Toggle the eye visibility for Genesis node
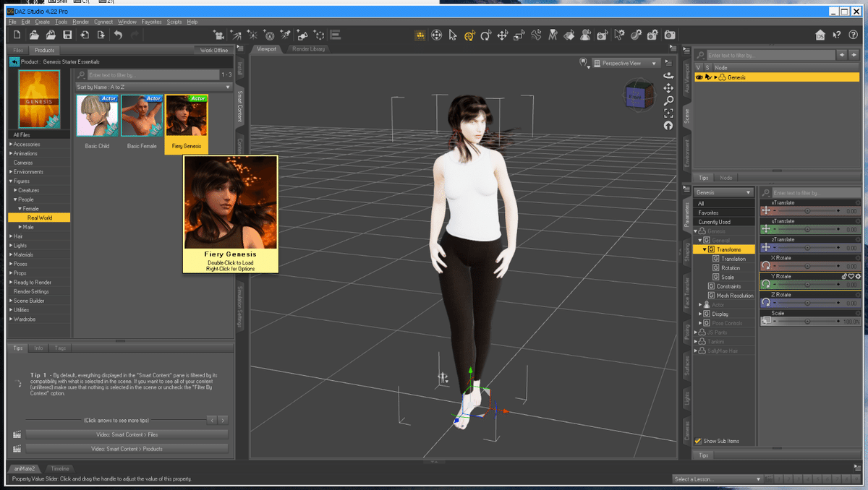The image size is (868, 490). (699, 77)
